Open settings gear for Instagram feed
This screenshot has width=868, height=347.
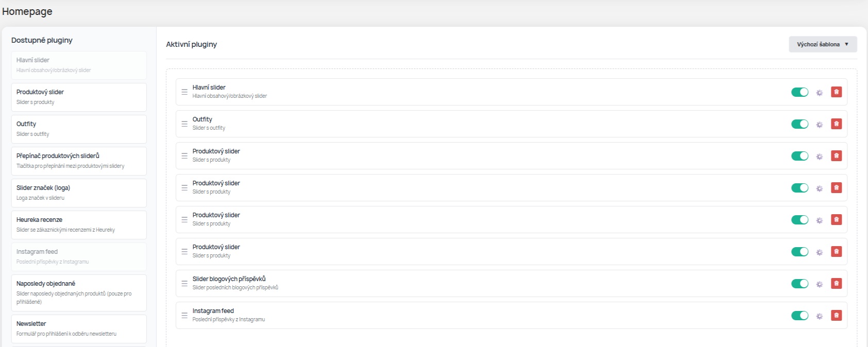pos(819,316)
